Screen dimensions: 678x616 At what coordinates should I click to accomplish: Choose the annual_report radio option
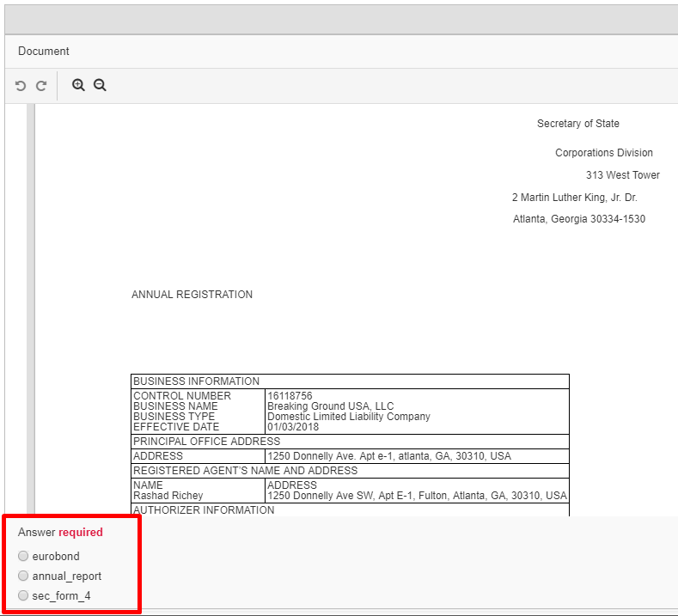click(23, 576)
